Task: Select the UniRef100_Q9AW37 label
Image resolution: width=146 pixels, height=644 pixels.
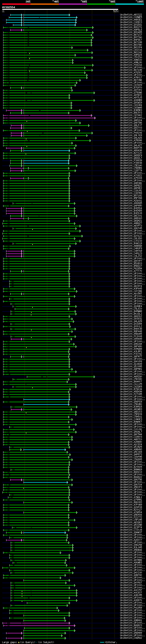Action: [131, 533]
